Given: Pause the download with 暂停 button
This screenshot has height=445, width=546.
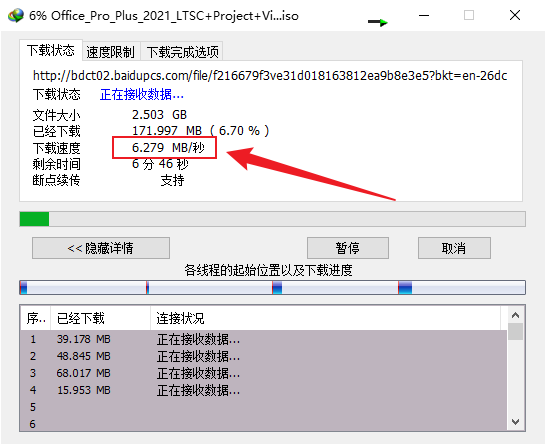Looking at the screenshot, I should [x=348, y=248].
